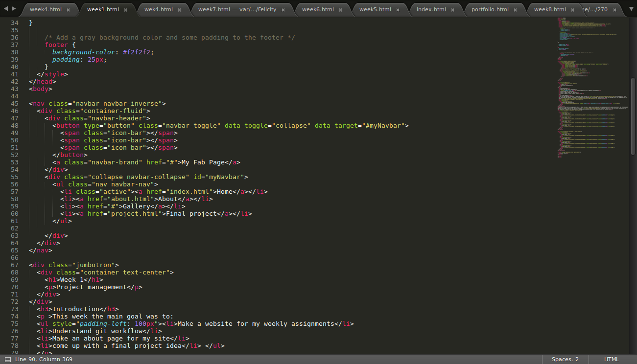Click the closing </head> tag

[43, 81]
